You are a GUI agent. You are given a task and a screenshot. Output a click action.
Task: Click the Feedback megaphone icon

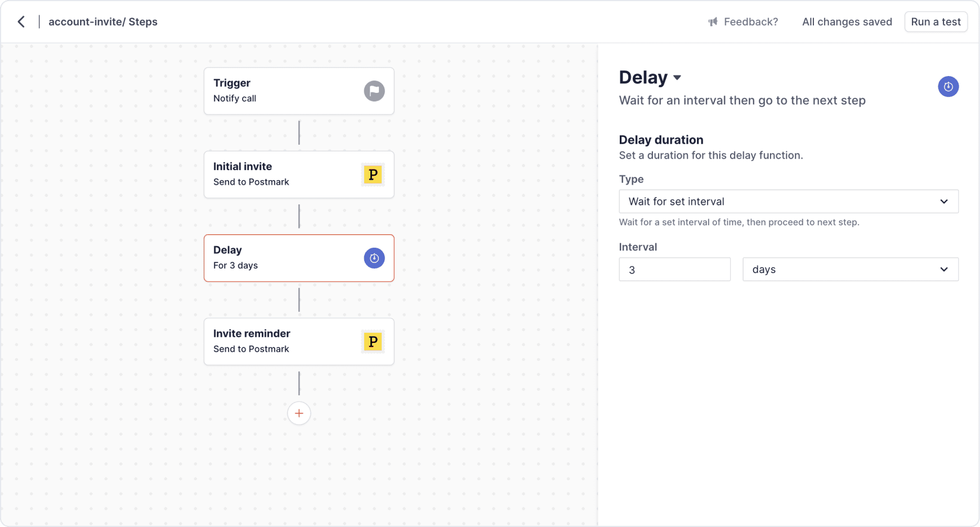713,22
